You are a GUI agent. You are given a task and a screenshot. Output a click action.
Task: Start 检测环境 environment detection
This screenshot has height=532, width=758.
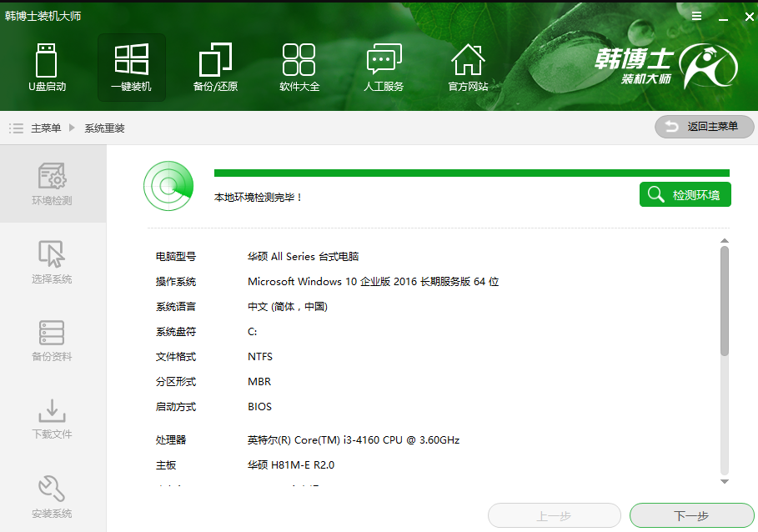tap(685, 193)
